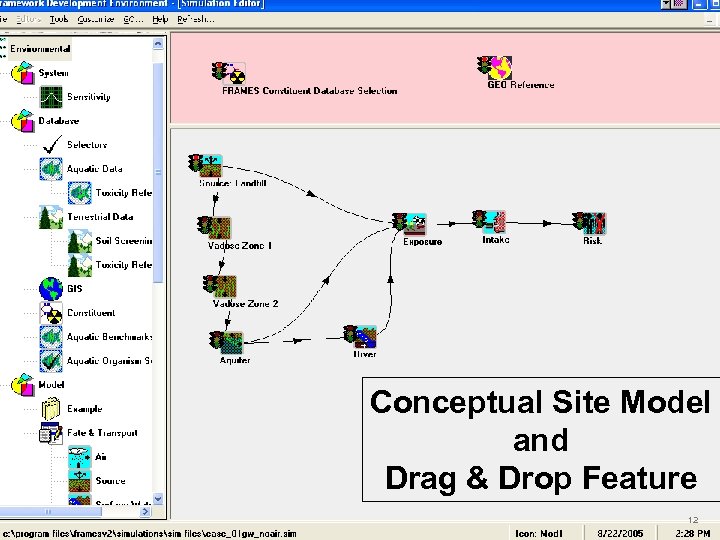This screenshot has width=720, height=540.
Task: Select the Terrestrial Data tree label
Action: point(100,217)
